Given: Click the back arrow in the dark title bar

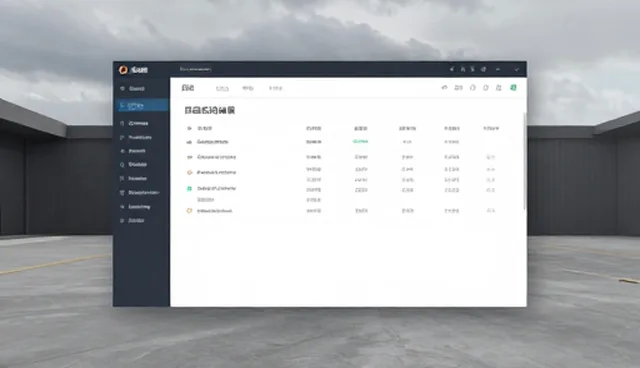Looking at the screenshot, I should point(452,69).
